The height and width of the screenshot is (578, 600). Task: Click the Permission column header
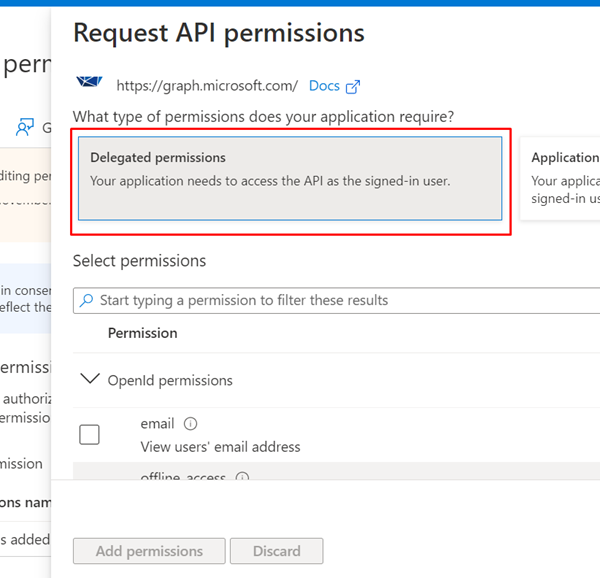coord(143,333)
